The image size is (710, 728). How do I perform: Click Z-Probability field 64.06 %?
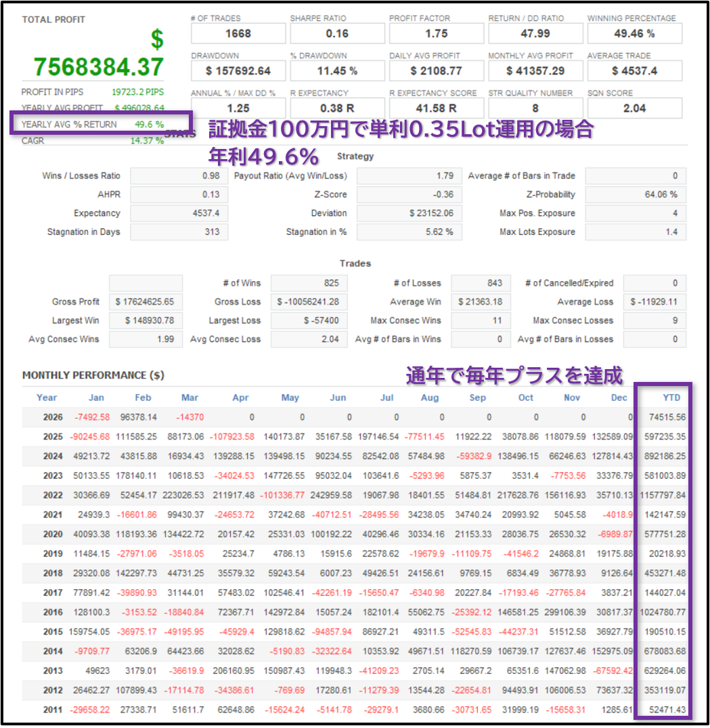(636, 194)
